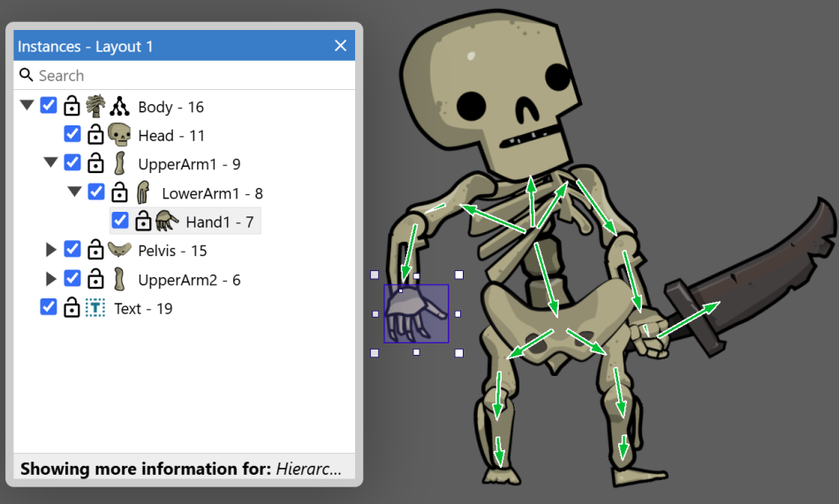
Task: Click the skull icon next to Head
Action: [119, 135]
